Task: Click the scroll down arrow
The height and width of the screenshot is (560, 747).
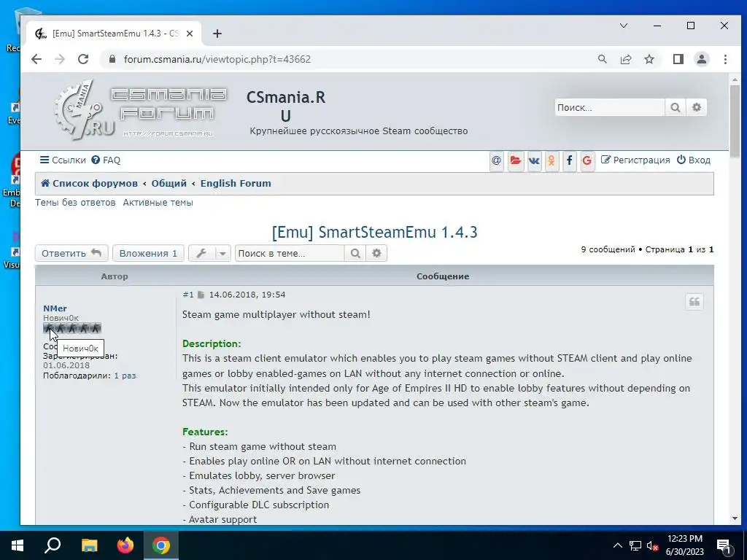Action: pyautogui.click(x=735, y=518)
